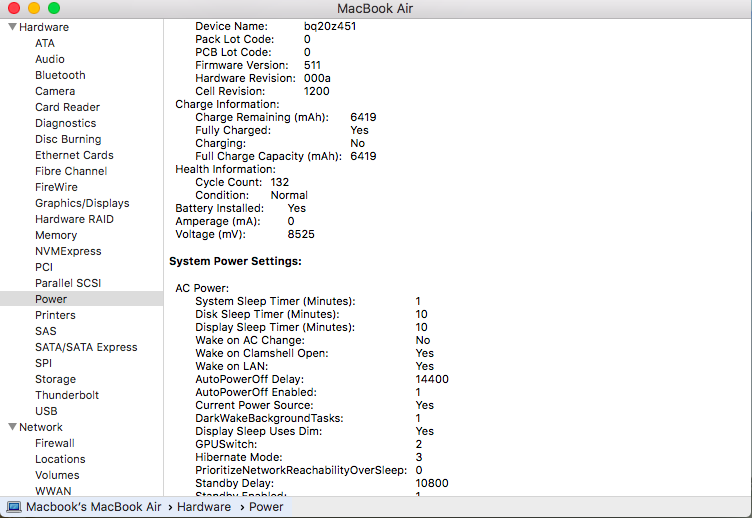
Task: Click the System Power Settings heading
Action: click(235, 261)
